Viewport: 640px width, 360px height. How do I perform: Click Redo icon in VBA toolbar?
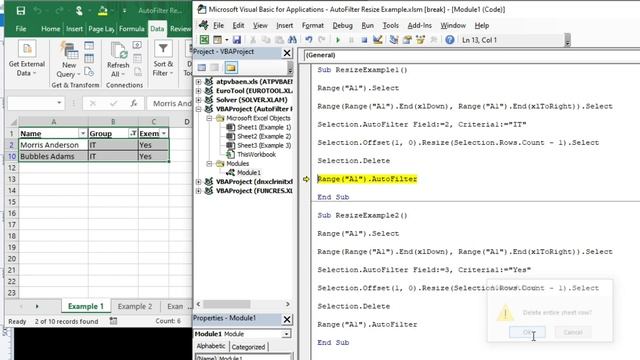pos(322,40)
